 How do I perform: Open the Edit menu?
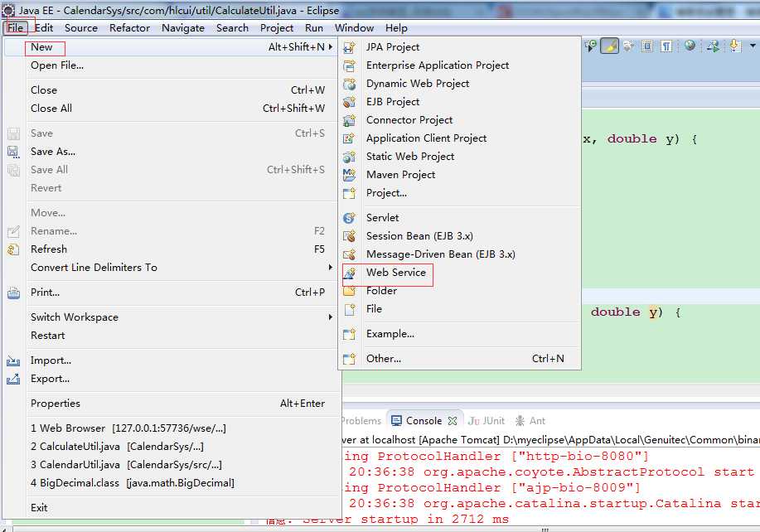[x=44, y=28]
